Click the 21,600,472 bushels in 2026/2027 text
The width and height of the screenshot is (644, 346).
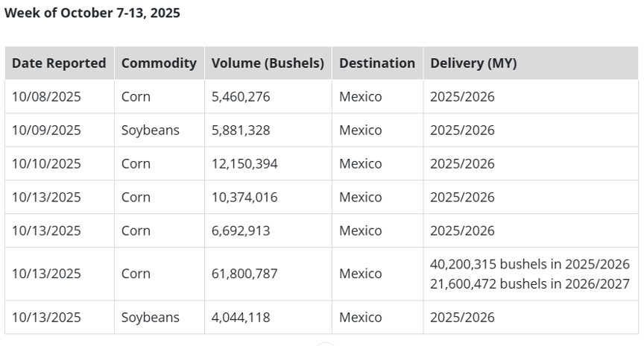(x=530, y=284)
